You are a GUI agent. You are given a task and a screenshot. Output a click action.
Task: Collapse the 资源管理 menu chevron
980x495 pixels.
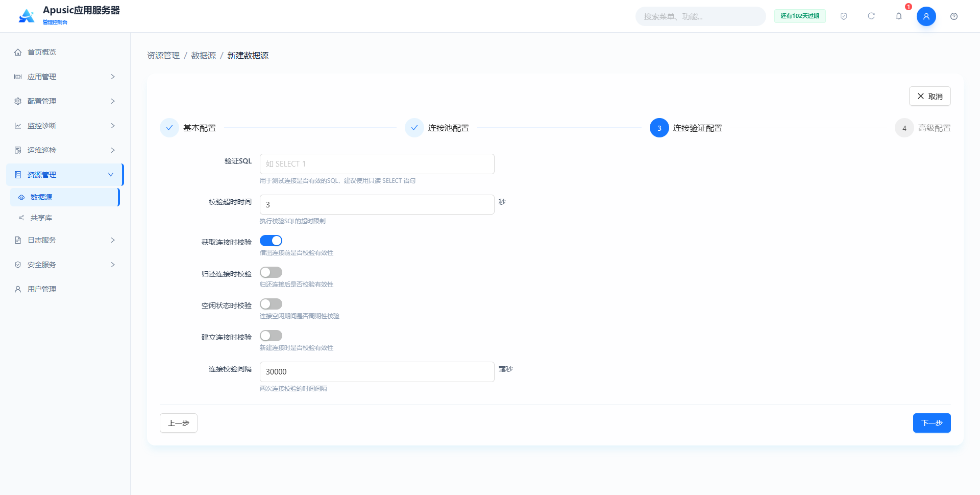111,175
